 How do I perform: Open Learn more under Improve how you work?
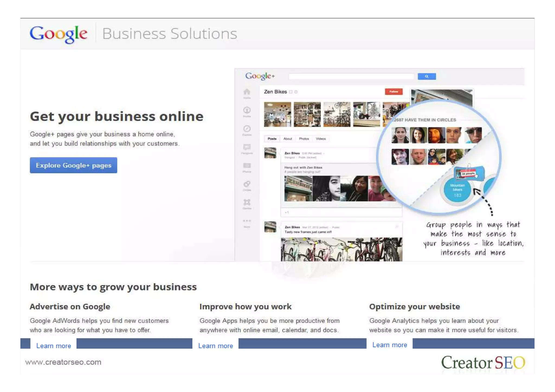[215, 346]
